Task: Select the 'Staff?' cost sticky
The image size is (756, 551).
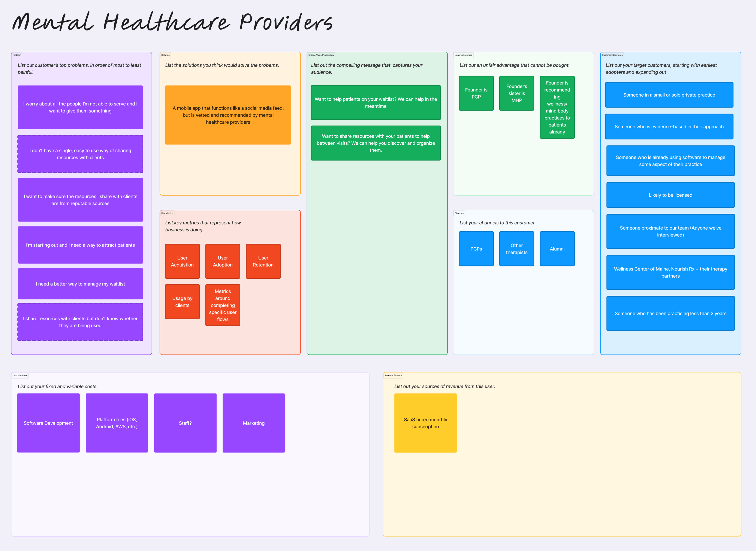Action: pos(185,423)
